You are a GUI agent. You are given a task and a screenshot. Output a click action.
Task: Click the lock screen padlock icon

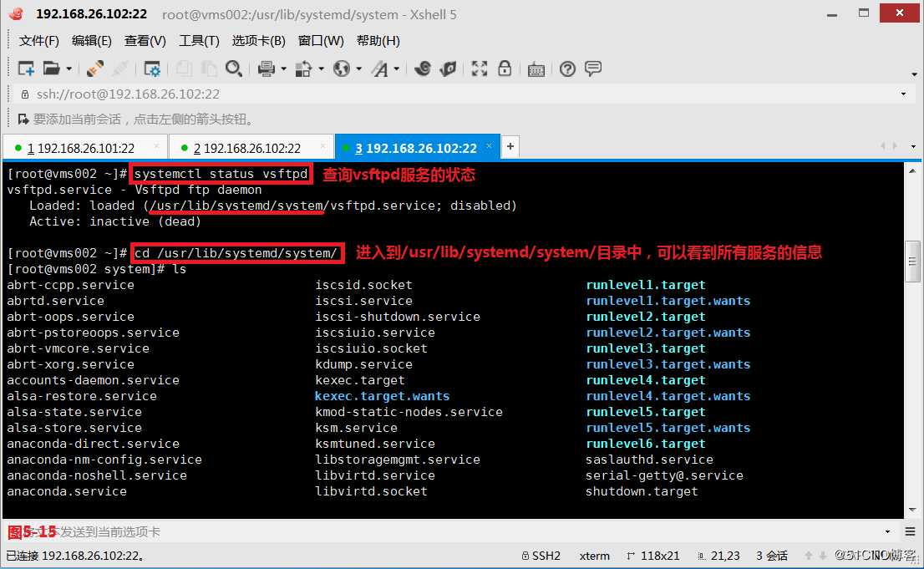505,69
